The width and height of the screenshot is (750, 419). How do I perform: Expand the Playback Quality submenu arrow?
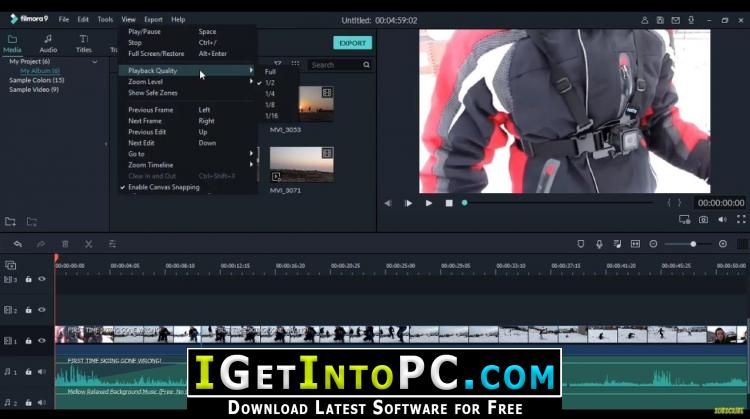251,70
